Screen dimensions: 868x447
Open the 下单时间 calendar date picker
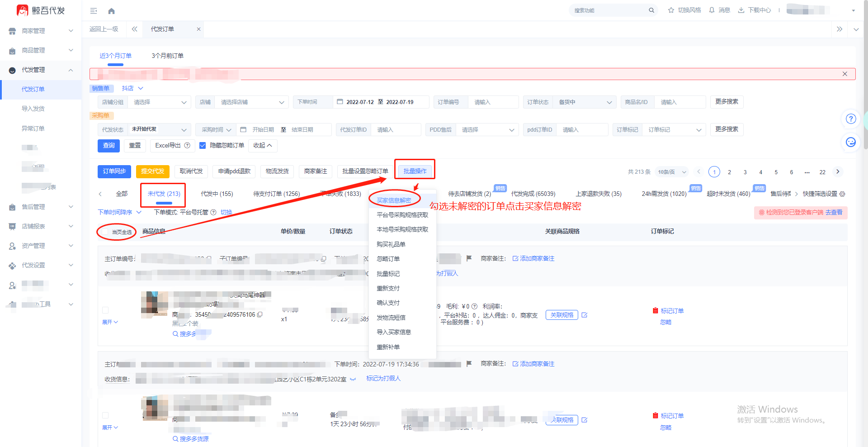coord(340,102)
